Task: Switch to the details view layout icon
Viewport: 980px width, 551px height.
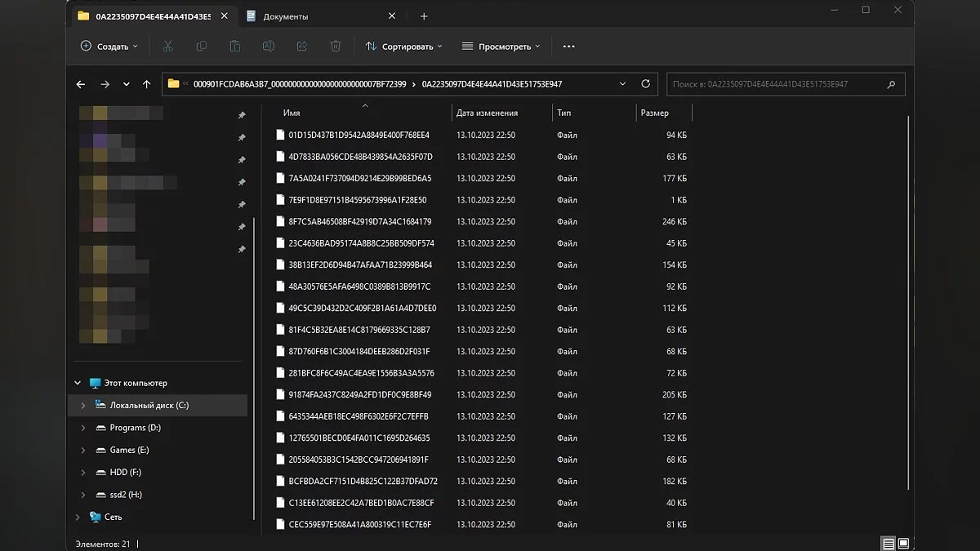Action: [888, 544]
